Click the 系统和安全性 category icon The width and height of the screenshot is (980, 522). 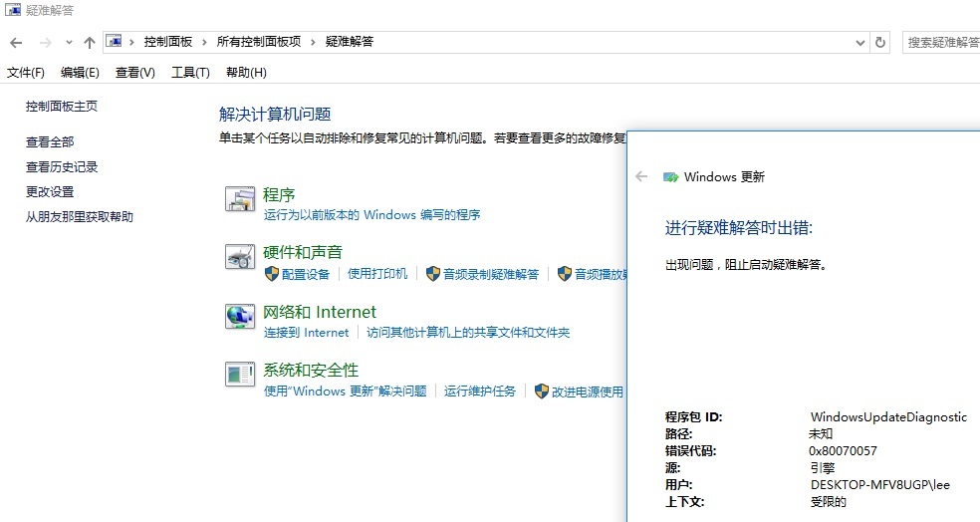pos(240,375)
